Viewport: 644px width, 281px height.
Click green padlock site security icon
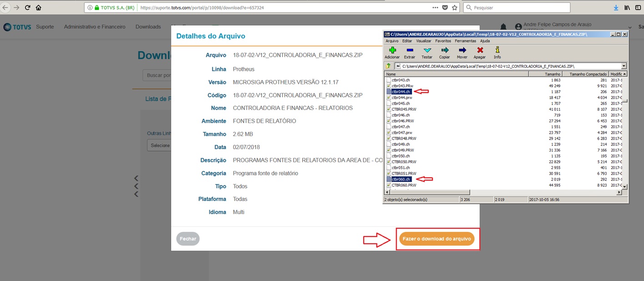pos(96,8)
